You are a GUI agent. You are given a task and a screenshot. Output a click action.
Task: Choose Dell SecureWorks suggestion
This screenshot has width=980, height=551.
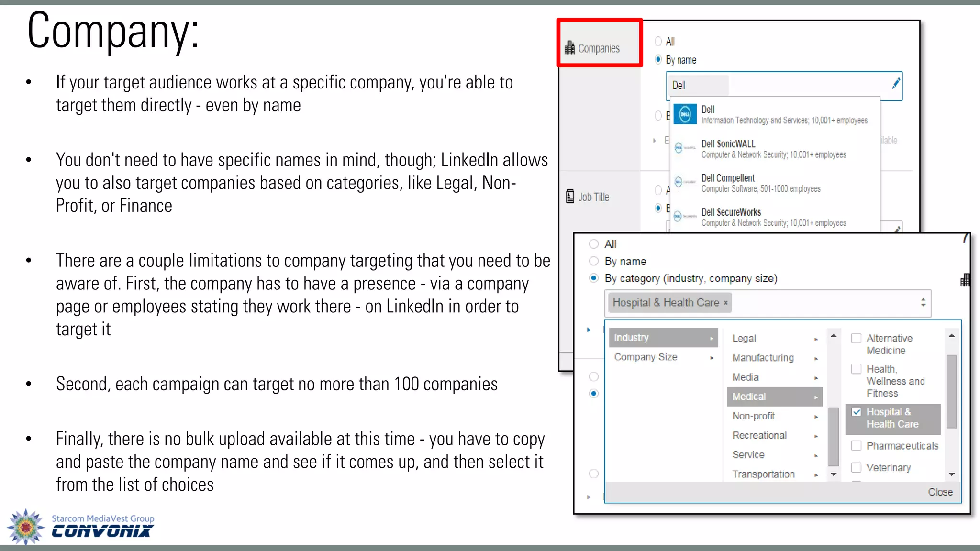tap(775, 217)
